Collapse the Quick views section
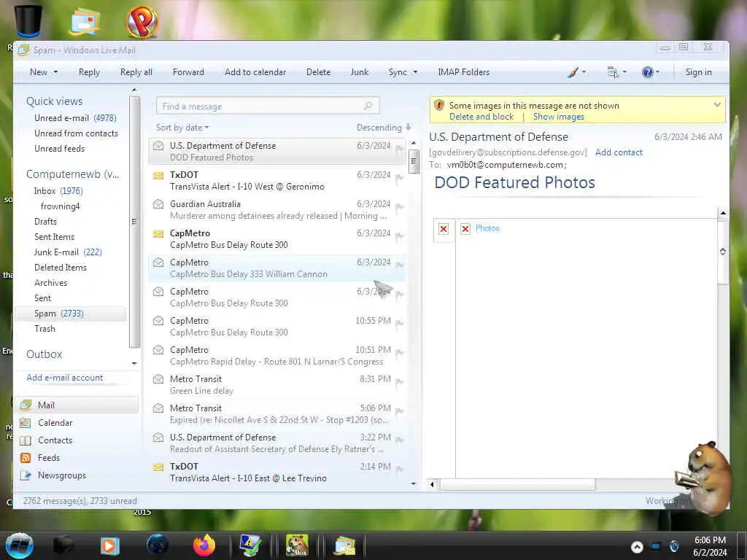 coord(54,101)
